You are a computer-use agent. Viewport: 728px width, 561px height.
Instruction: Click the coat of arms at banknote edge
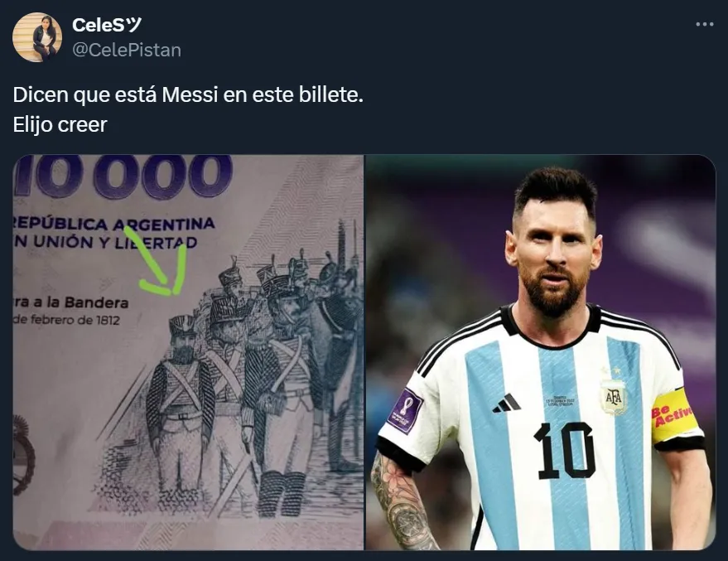[x=22, y=455]
